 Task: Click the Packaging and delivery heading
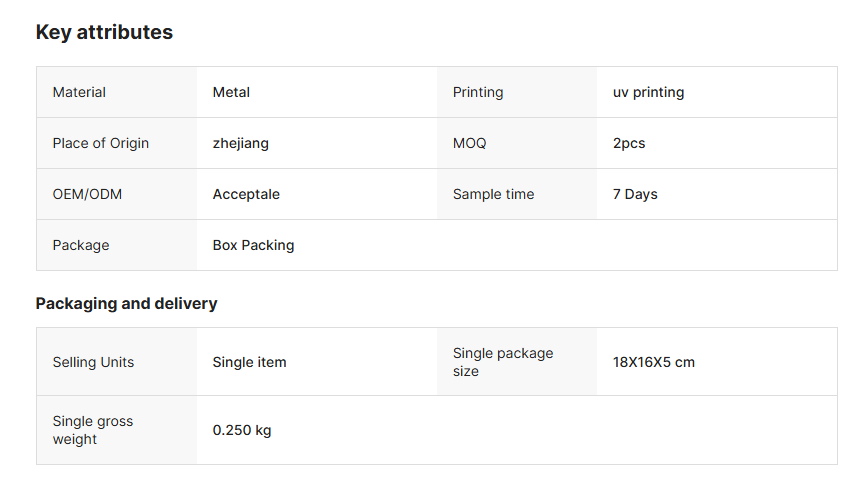click(x=126, y=303)
